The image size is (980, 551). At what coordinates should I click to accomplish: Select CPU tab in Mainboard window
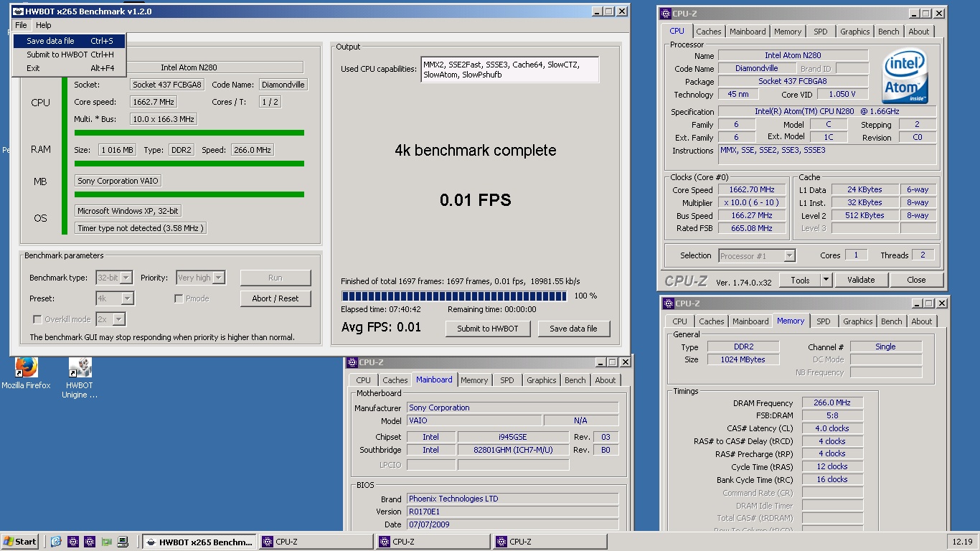pyautogui.click(x=364, y=380)
